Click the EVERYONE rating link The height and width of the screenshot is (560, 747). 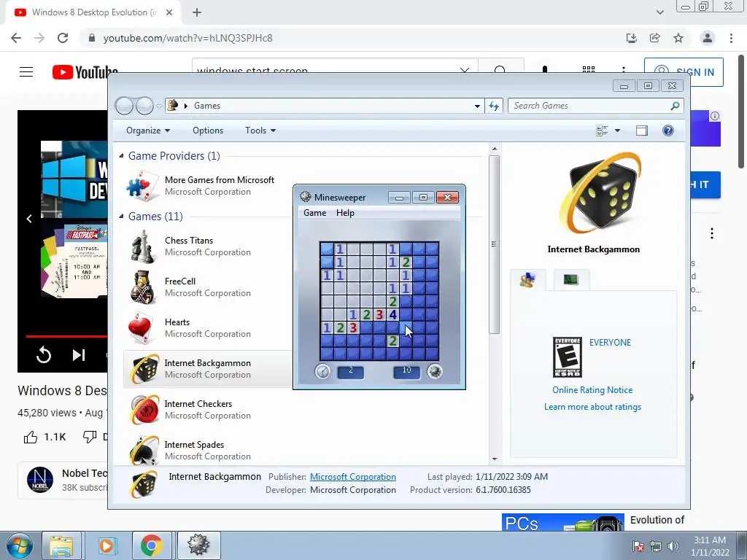coord(610,343)
